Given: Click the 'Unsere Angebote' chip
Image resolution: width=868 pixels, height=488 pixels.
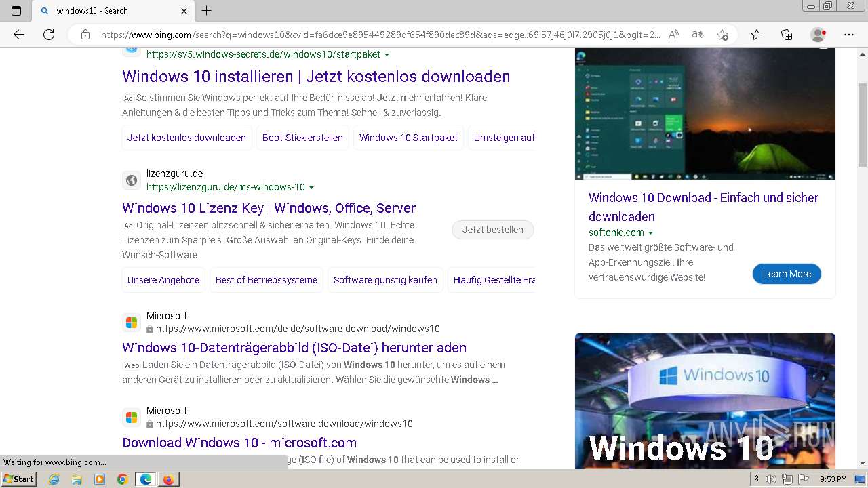Looking at the screenshot, I should coord(163,280).
